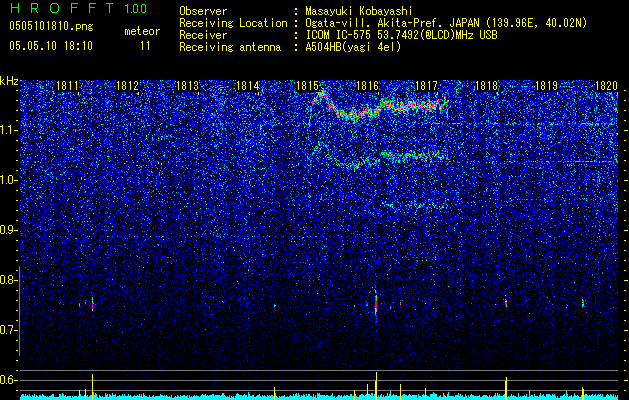This screenshot has height=400, width=629.
Task: Click the Observer label
Action: (203, 11)
